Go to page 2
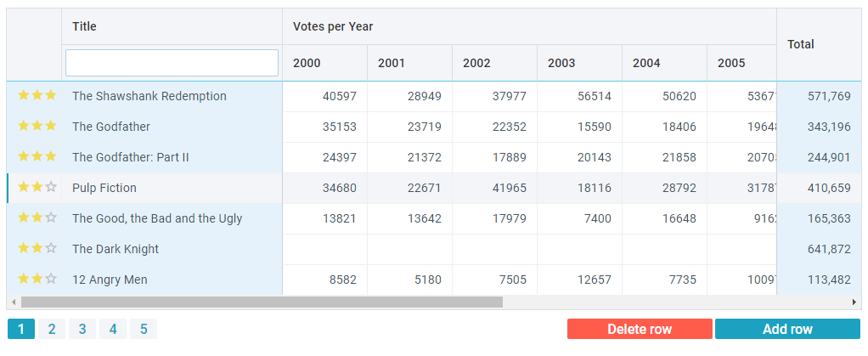 (52, 329)
